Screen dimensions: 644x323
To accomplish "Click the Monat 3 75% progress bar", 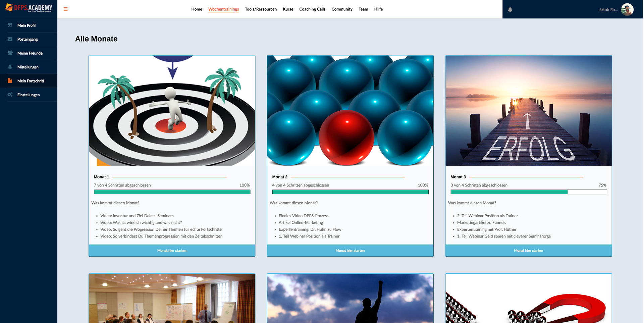I will tap(529, 192).
